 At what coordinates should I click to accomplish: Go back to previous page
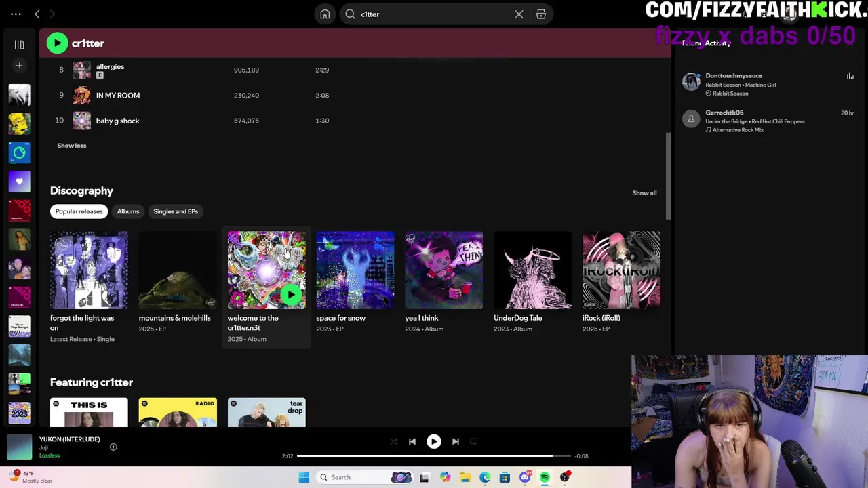(x=37, y=14)
